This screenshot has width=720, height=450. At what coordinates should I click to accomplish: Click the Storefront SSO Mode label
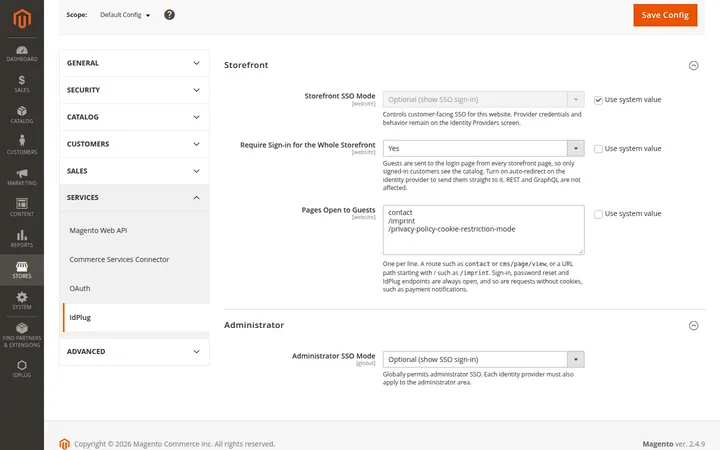pos(340,96)
